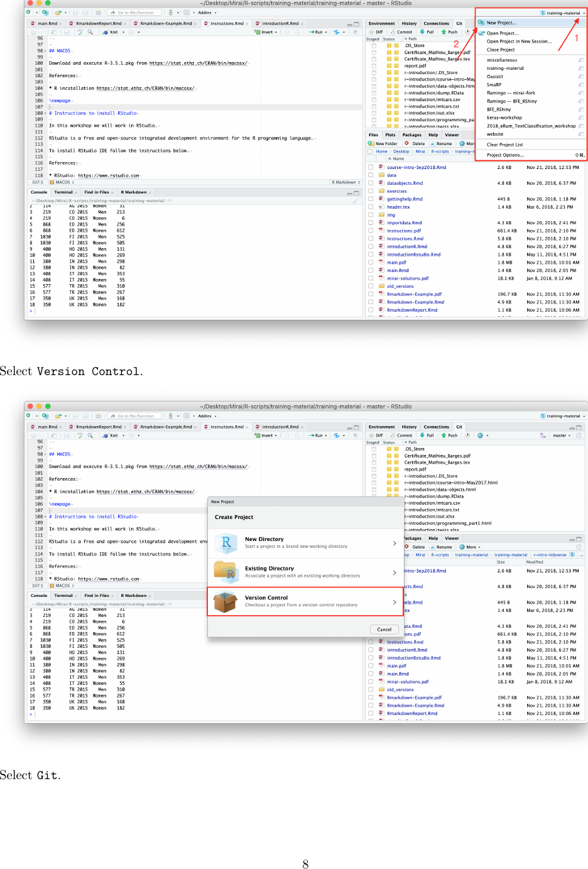Click Rename in upper RStudio Files pane
Viewport: 588px width, 869px height.
click(441, 143)
